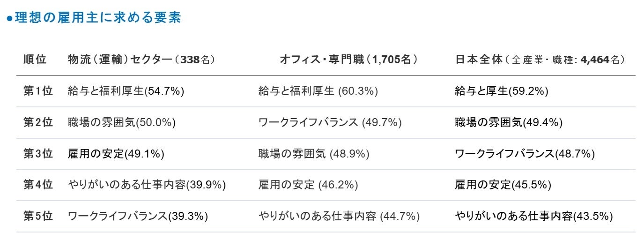Click cell 雇用の安定(49.1%)
This screenshot has width=644, height=240.
coord(116,153)
